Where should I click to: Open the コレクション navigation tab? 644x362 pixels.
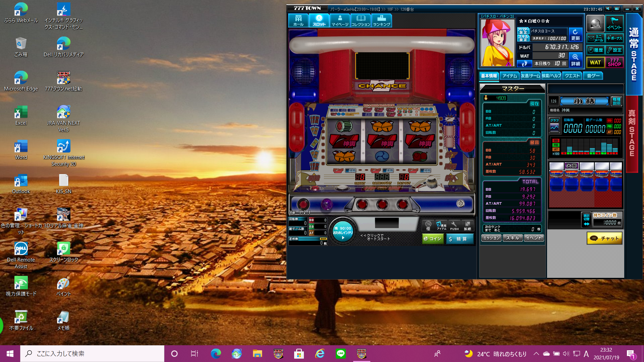(x=361, y=20)
